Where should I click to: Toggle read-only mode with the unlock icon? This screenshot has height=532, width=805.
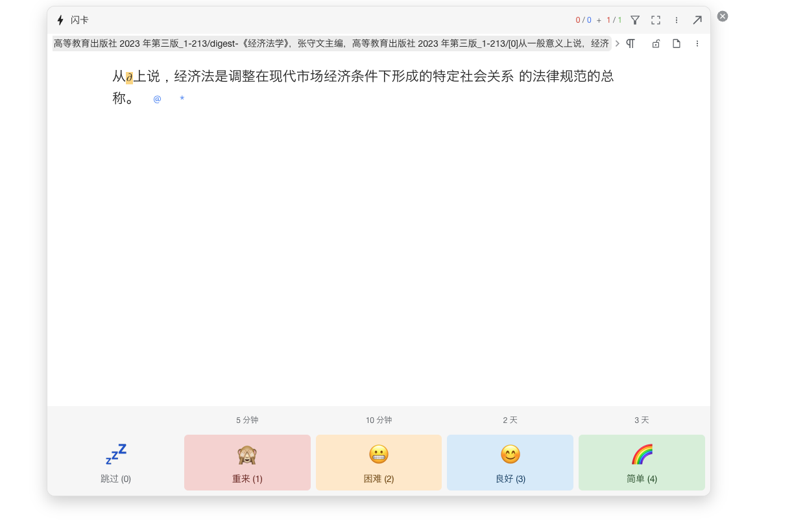click(x=655, y=43)
